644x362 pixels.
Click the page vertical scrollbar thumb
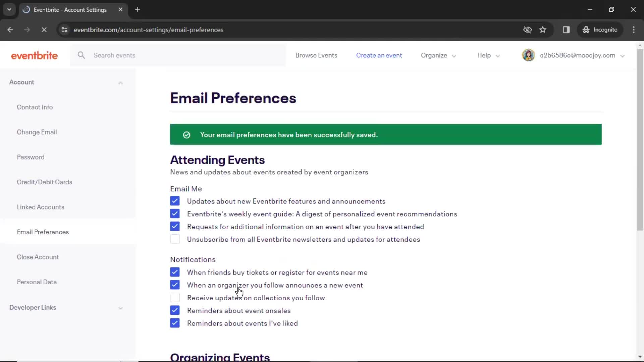click(640, 140)
